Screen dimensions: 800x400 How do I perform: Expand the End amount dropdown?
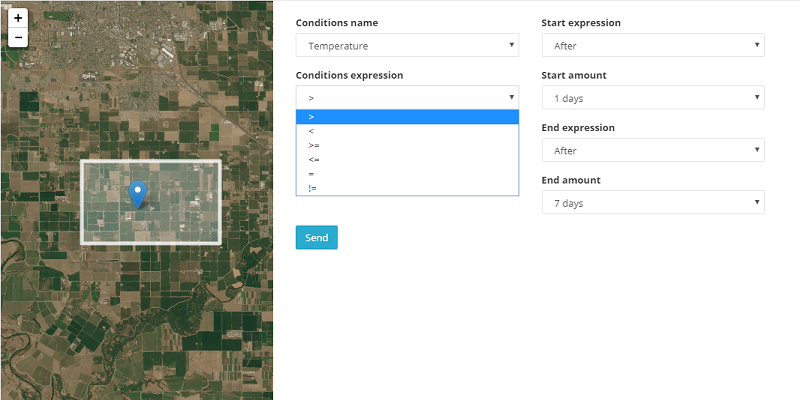point(652,203)
